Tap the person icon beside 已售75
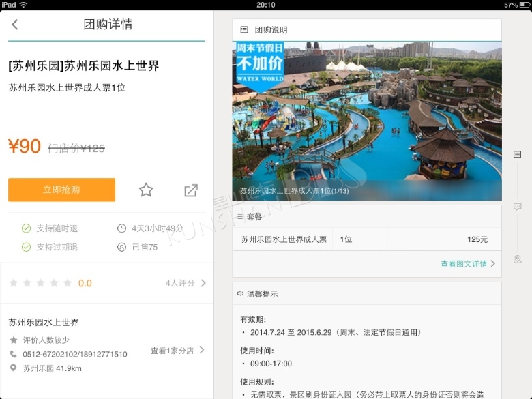This screenshot has width=532, height=399. (121, 247)
